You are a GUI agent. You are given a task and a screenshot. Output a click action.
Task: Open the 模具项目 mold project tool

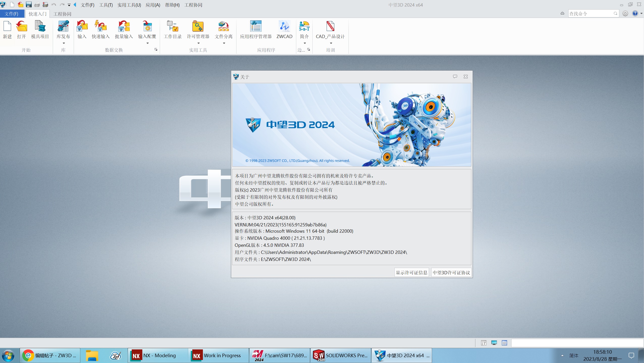click(x=40, y=30)
